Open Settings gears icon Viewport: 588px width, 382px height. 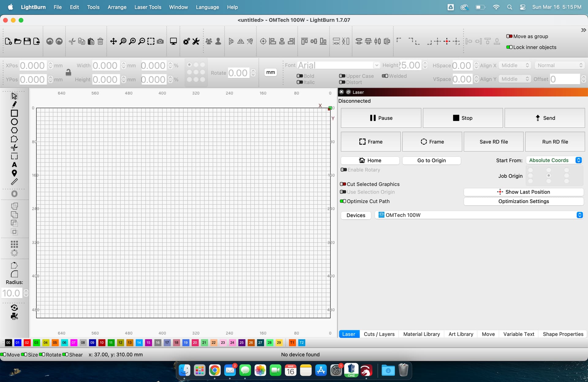[x=186, y=41]
